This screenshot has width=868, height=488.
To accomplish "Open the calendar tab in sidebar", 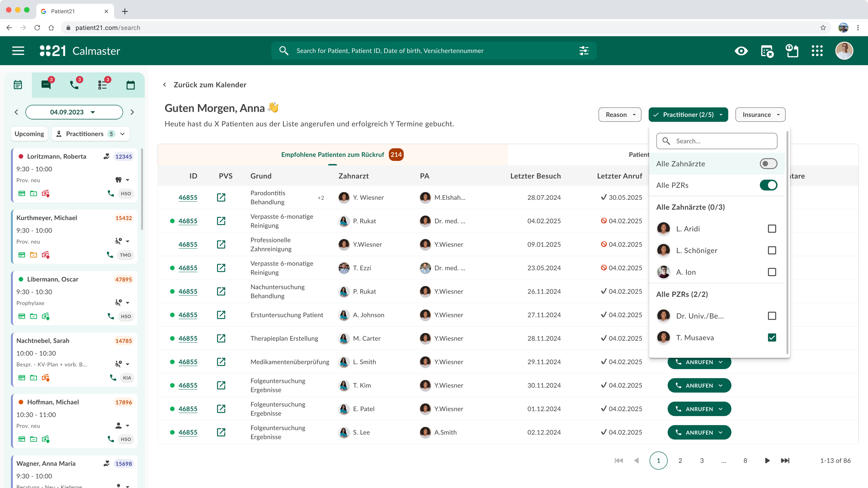I will (x=131, y=85).
